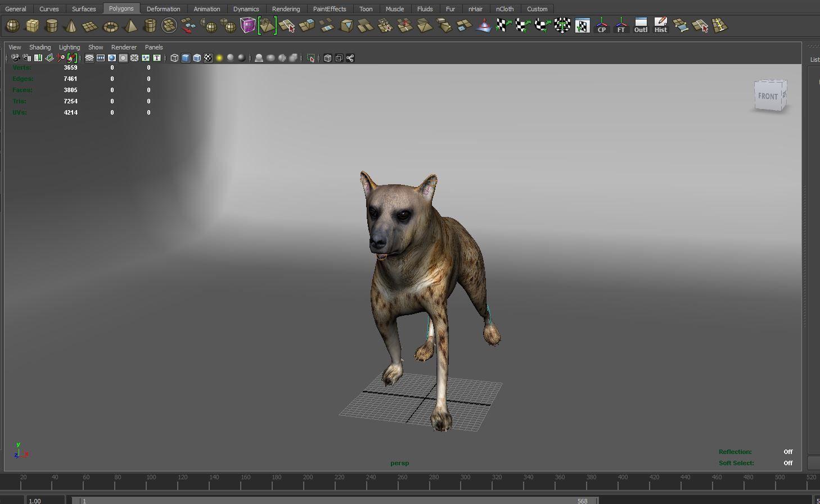Toggle wireframe shading cube icon
Viewport: 820px width, 504px height.
tap(174, 58)
